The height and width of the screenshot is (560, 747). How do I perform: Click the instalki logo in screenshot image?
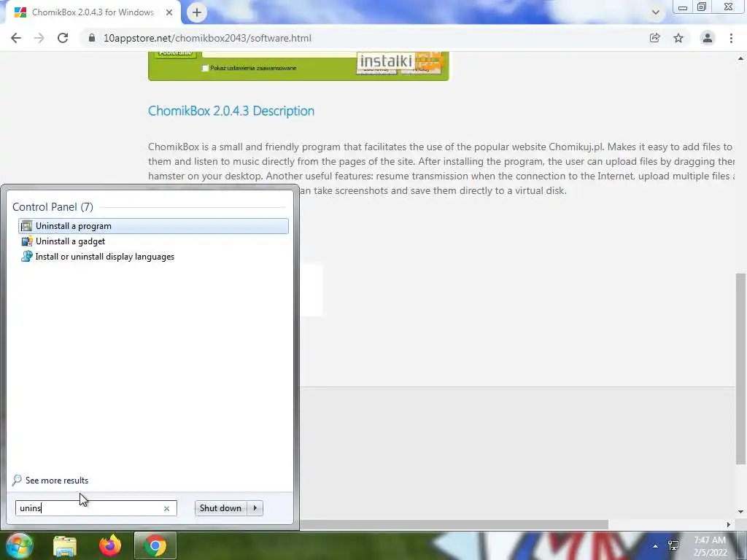[386, 61]
